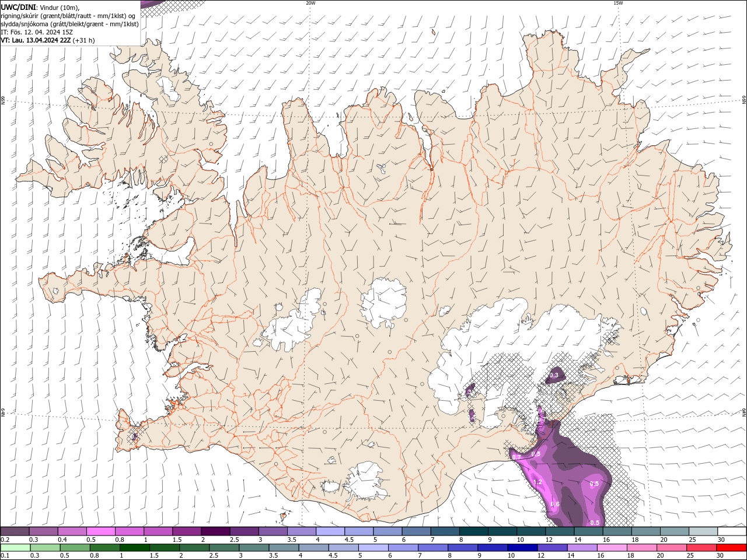The image size is (747, 560).
Task: Pick the dark teal upper swatch between 8 and 9
Action: (474, 531)
